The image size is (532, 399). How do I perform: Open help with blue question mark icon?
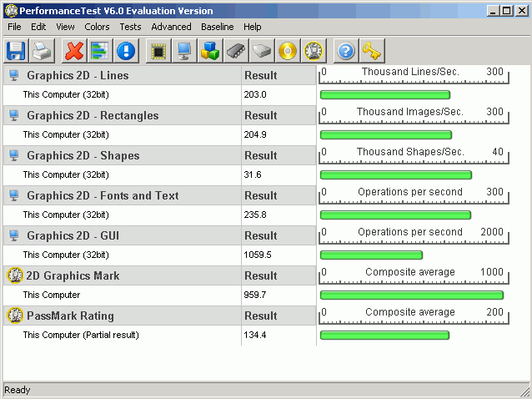[346, 51]
